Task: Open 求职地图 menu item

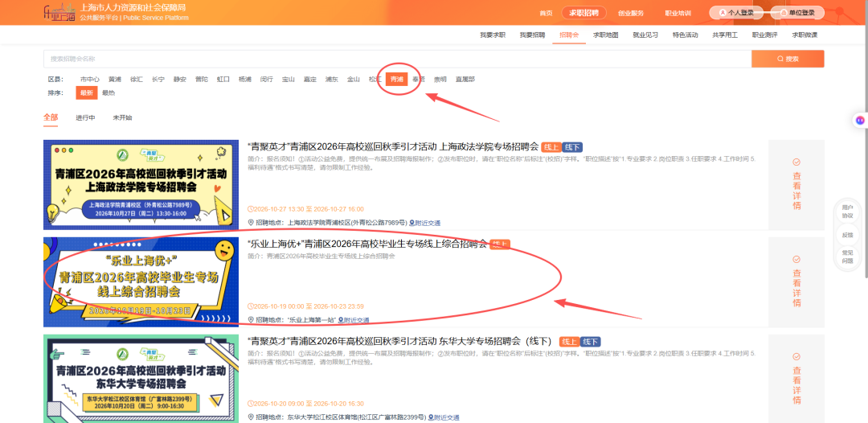Action: pos(606,35)
